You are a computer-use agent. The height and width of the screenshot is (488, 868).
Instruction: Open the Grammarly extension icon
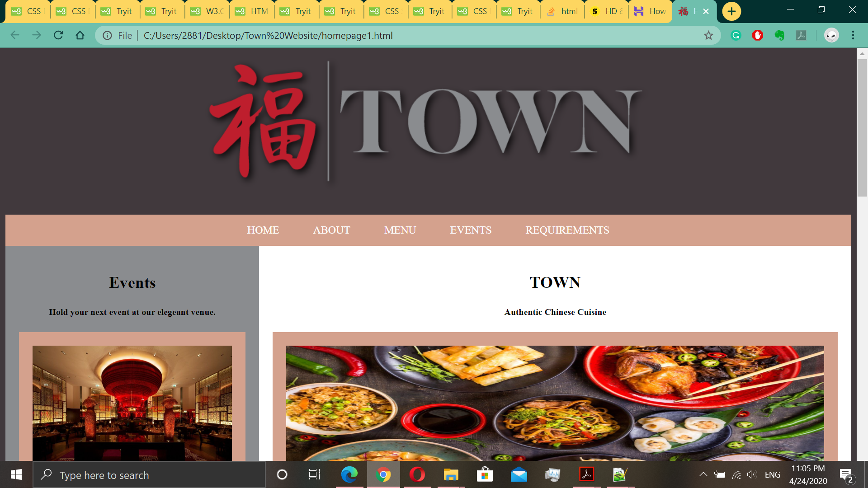click(x=736, y=35)
